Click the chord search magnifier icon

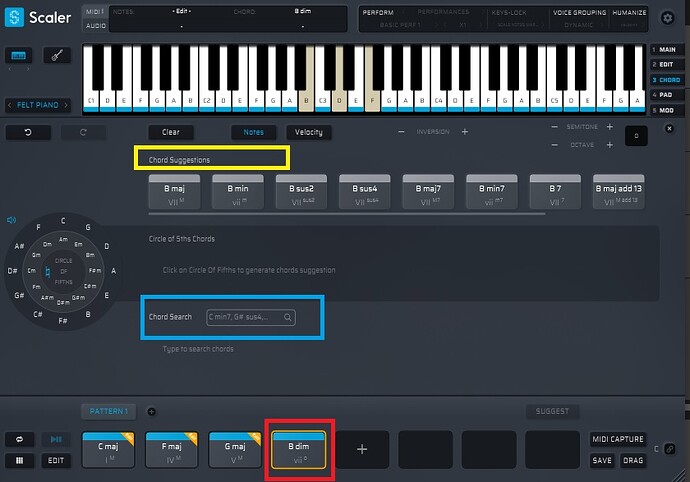(x=287, y=317)
